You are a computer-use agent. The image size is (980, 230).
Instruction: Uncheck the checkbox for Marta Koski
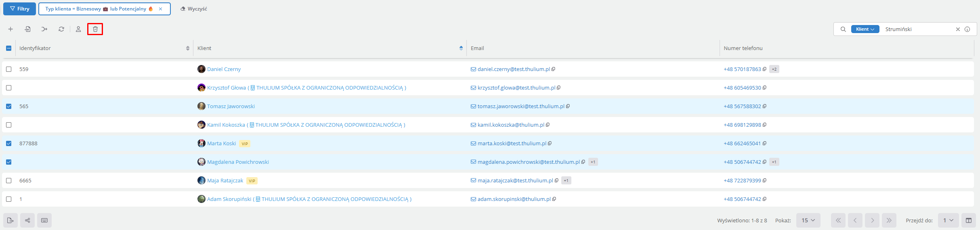coord(8,143)
